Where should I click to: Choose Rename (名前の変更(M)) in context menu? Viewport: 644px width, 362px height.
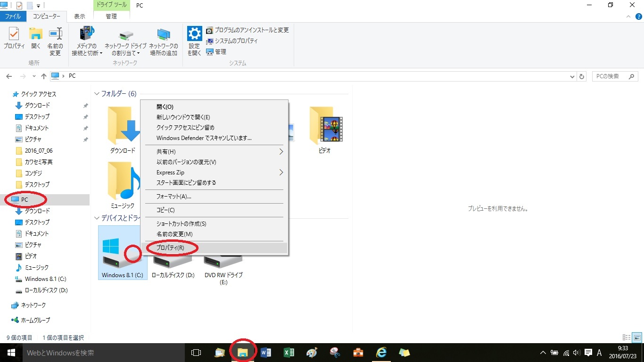tap(215, 234)
